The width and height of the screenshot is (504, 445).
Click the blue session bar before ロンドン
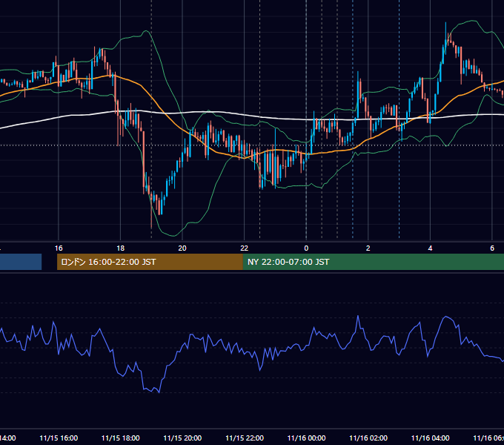click(21, 262)
